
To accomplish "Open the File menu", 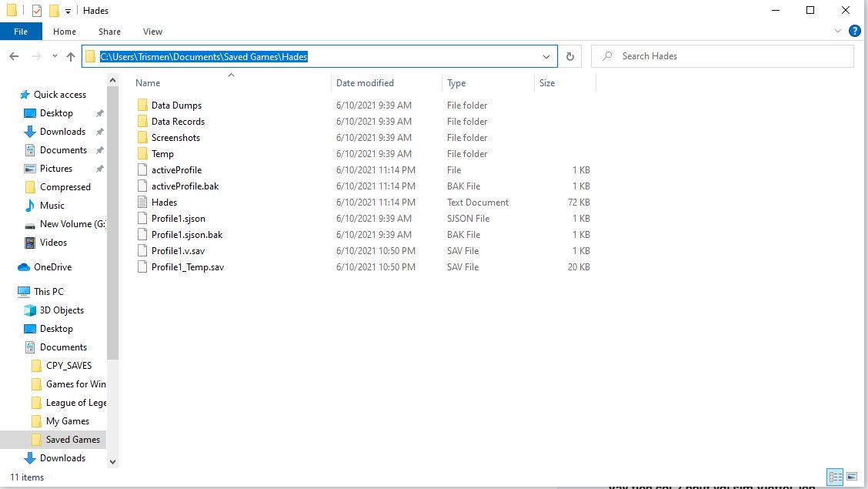I will click(x=21, y=32).
